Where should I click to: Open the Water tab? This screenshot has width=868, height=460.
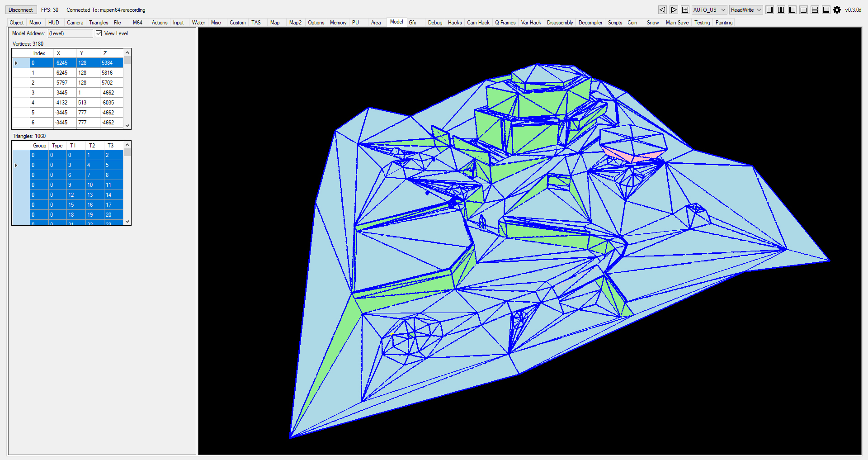(x=198, y=22)
